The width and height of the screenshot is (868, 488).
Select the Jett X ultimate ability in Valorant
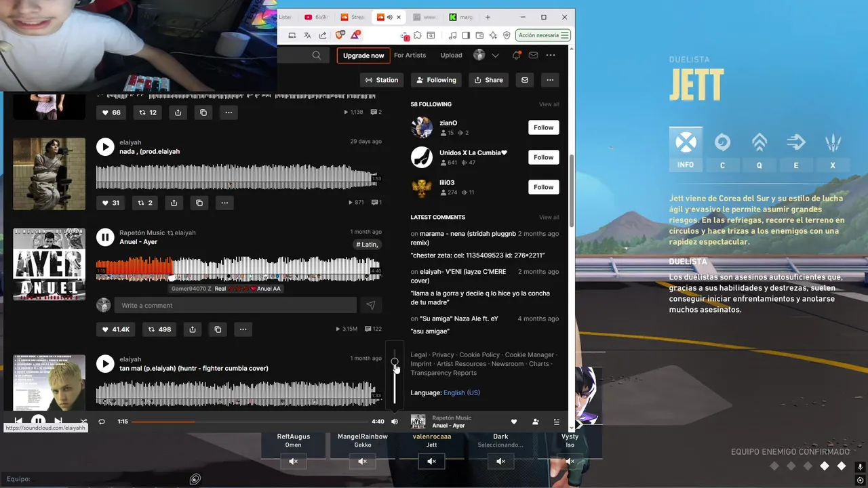[833, 149]
